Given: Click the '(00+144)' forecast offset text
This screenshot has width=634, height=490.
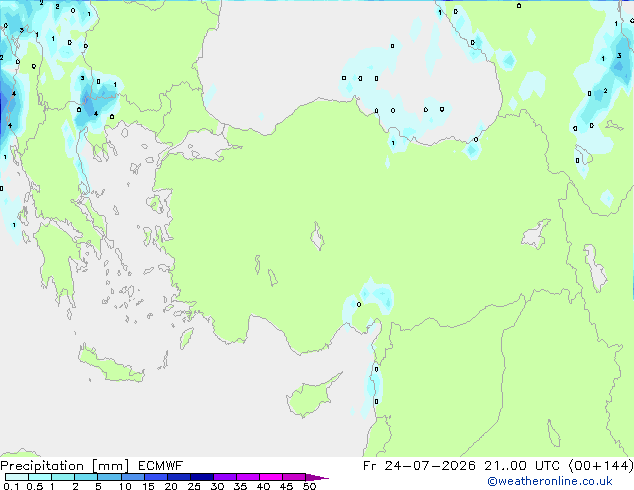Looking at the screenshot, I should (601, 466).
